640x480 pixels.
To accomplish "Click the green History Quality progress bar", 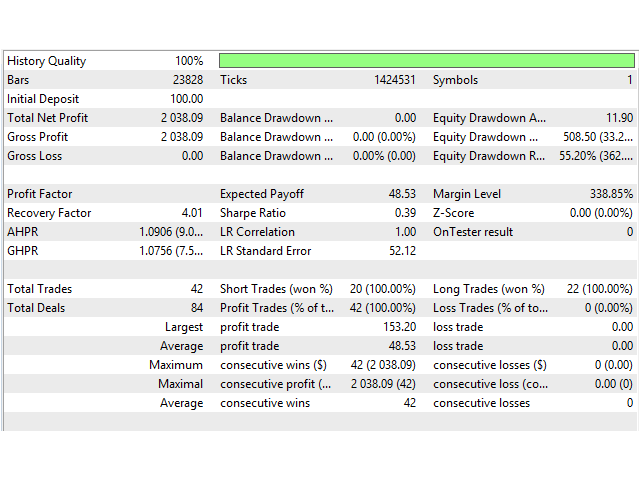I will [426, 61].
